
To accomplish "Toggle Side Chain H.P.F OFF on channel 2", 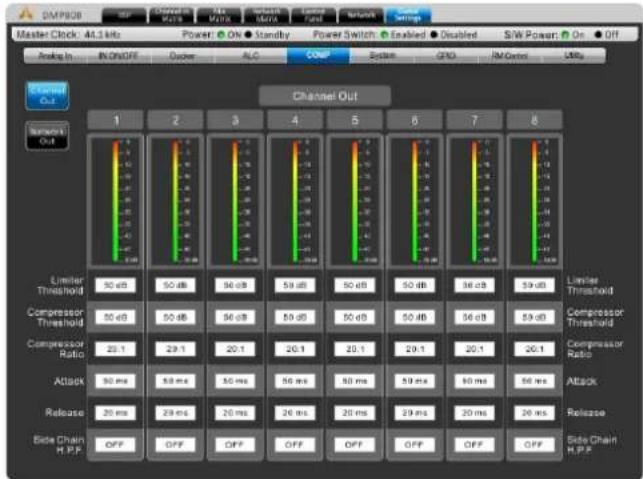I will pos(175,445).
